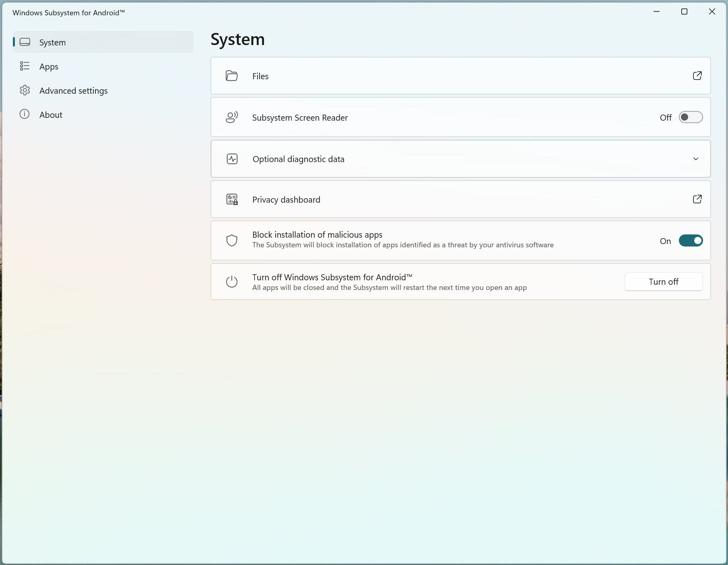Close the Windows Subsystem for Android window

pos(712,12)
